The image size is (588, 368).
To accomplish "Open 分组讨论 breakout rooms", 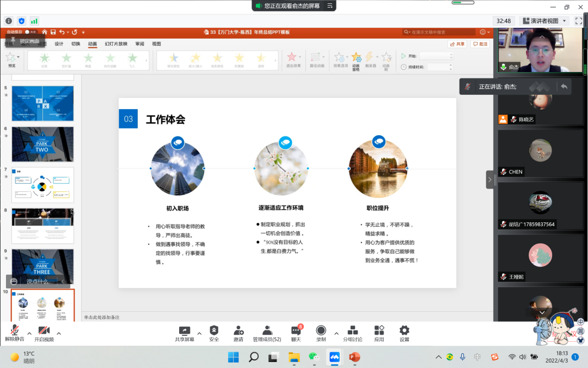I will [x=353, y=333].
